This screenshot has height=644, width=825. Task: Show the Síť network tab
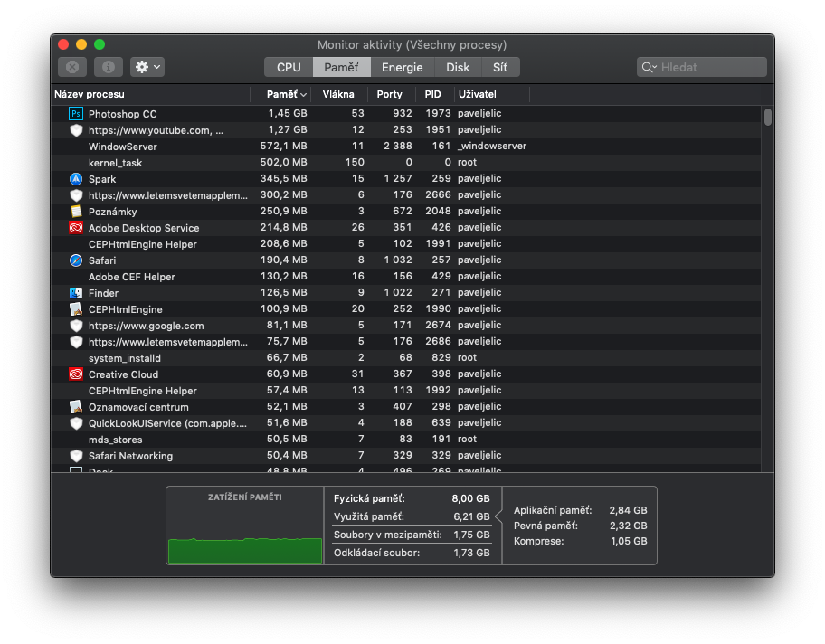tap(500, 67)
